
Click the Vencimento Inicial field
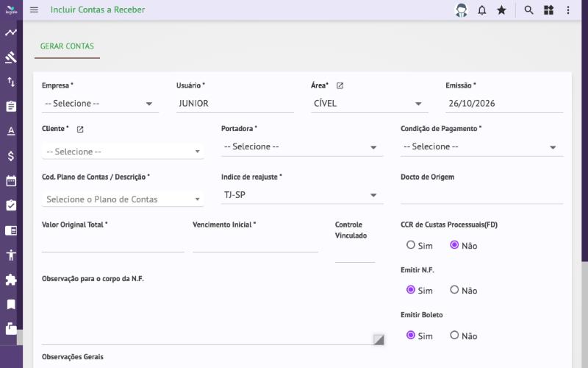[x=255, y=243]
